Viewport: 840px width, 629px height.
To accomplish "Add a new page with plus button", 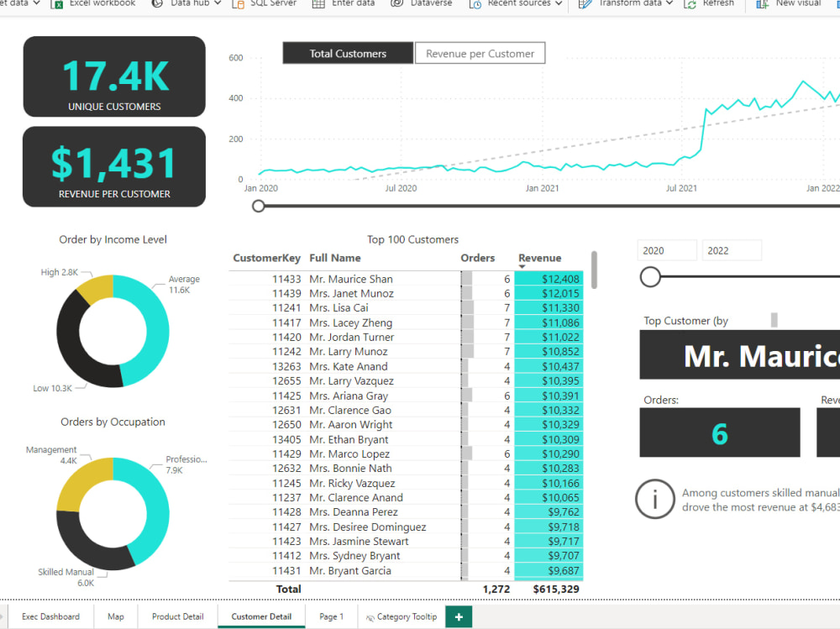I will pyautogui.click(x=459, y=616).
